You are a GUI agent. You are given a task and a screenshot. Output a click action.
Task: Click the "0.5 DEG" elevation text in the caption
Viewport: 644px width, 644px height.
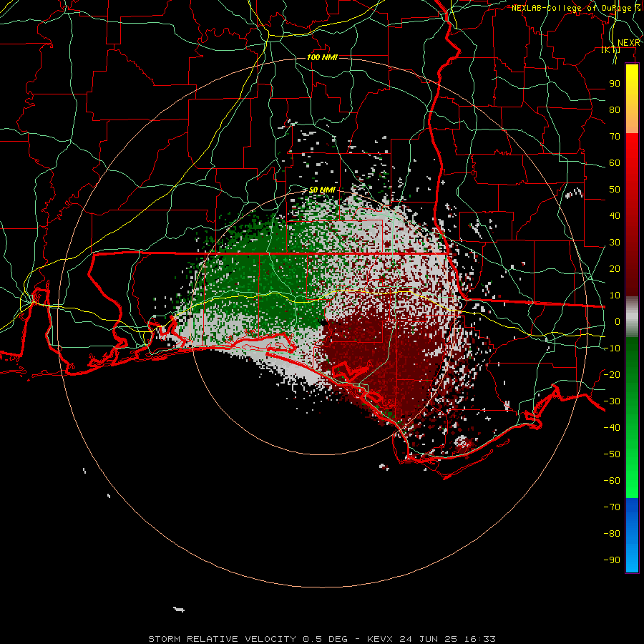[x=325, y=639]
